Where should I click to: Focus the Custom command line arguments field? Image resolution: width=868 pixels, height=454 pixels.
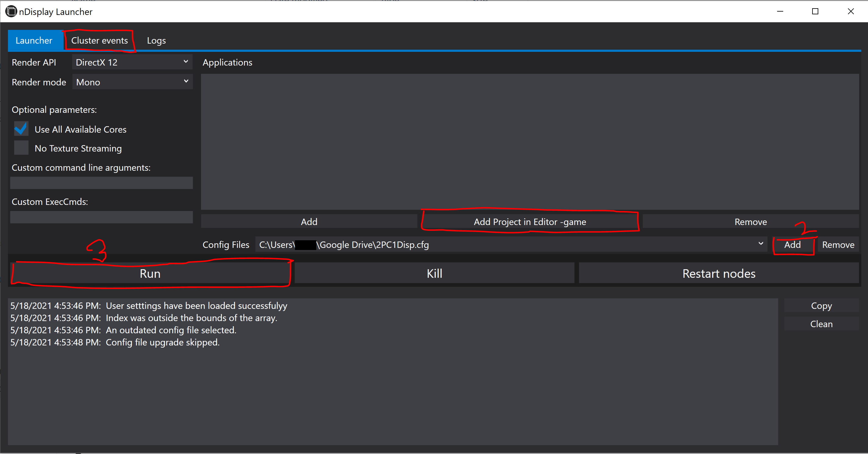[x=101, y=183]
